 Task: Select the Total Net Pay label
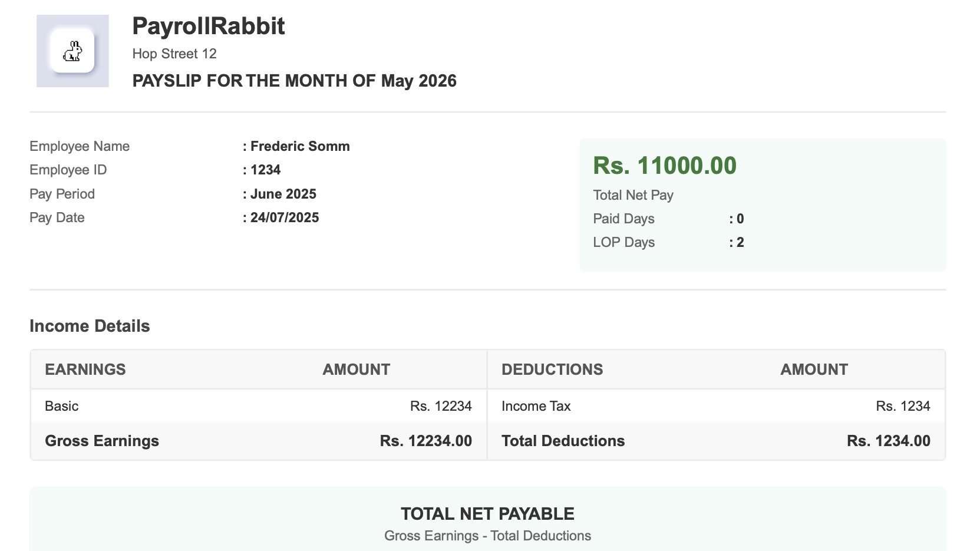(633, 195)
